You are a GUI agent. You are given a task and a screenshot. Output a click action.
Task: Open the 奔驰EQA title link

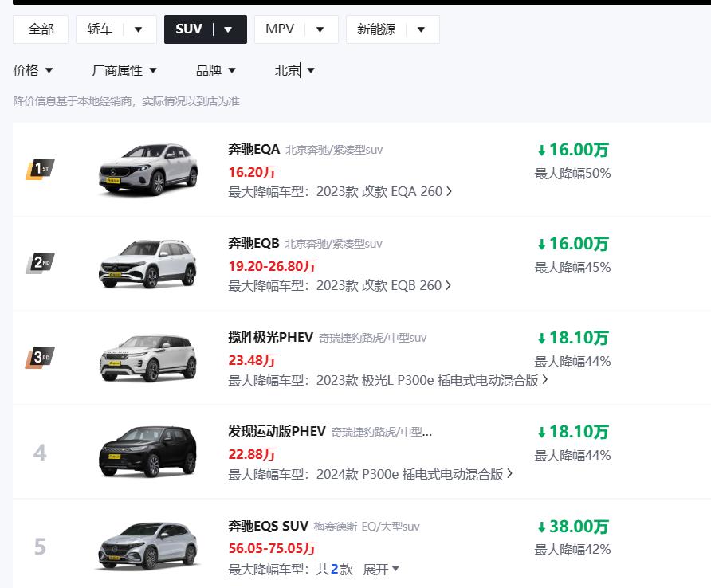254,149
